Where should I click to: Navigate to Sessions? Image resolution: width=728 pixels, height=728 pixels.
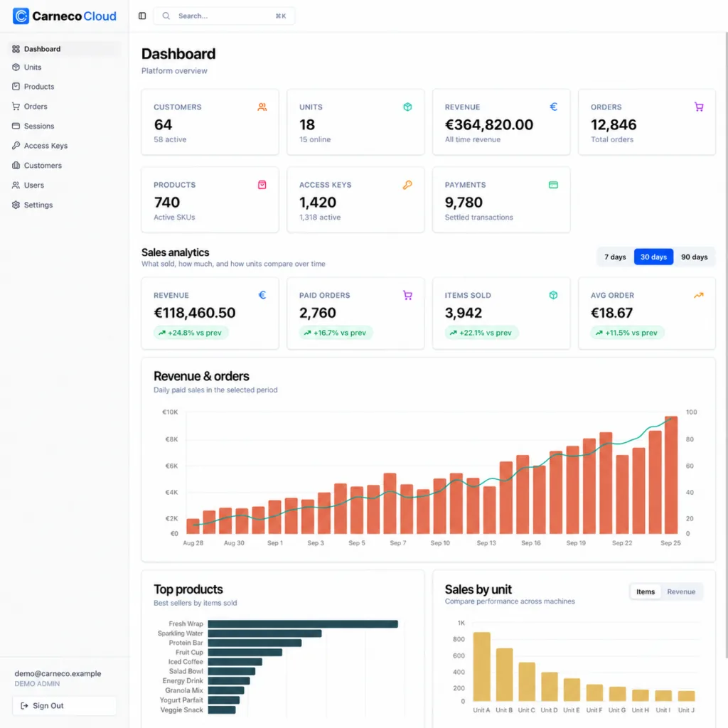point(64,126)
